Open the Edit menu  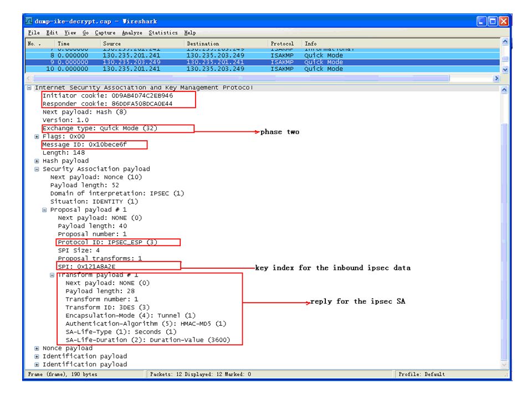pos(52,33)
